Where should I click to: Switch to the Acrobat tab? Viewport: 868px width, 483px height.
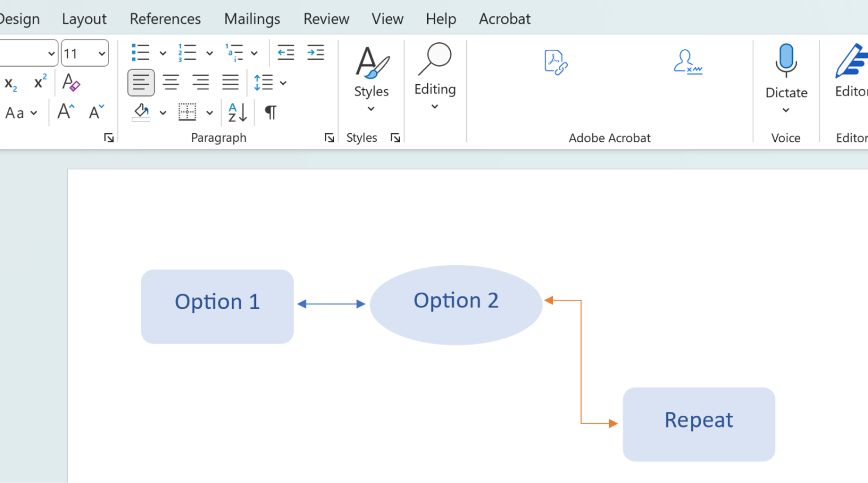click(x=504, y=19)
